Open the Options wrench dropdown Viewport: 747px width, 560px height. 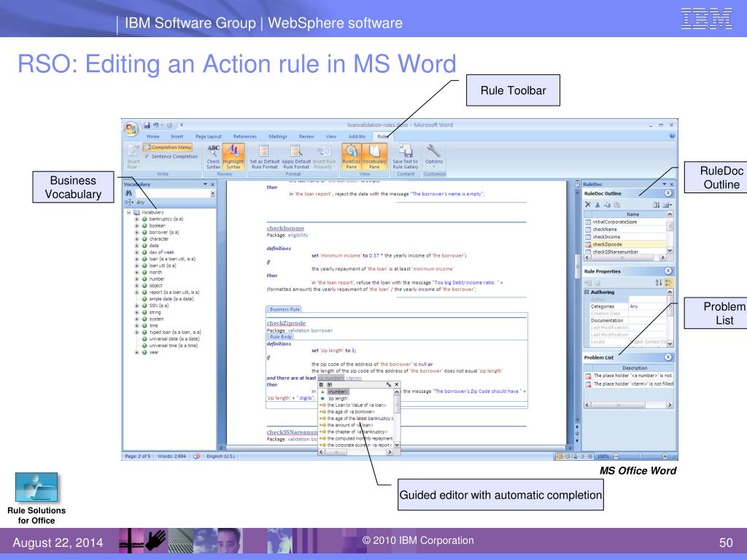[x=434, y=157]
